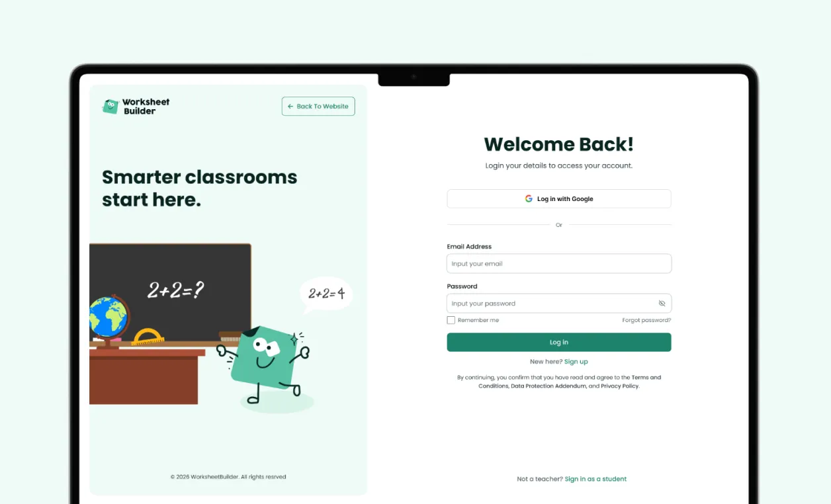
Task: Log in with Google button
Action: pyautogui.click(x=559, y=198)
